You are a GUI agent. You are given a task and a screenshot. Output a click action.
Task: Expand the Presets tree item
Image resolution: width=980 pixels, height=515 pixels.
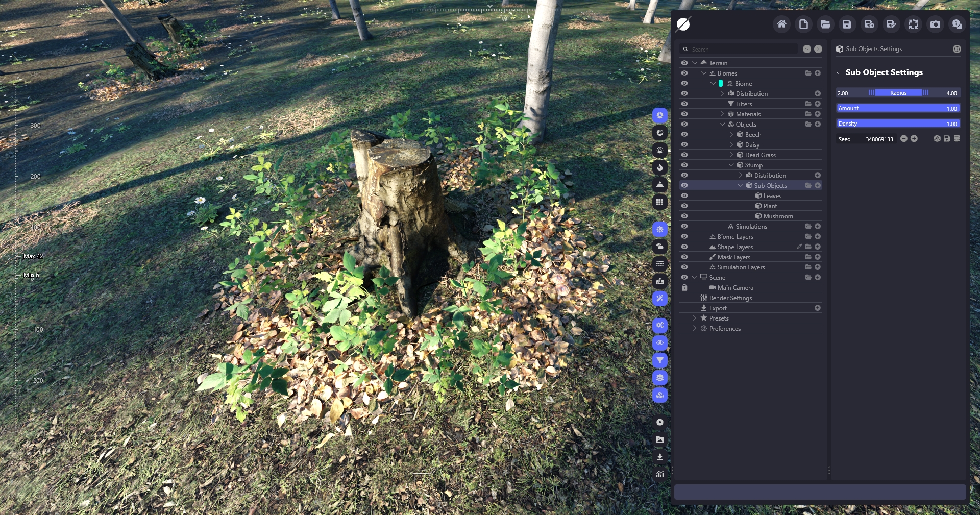pyautogui.click(x=695, y=318)
